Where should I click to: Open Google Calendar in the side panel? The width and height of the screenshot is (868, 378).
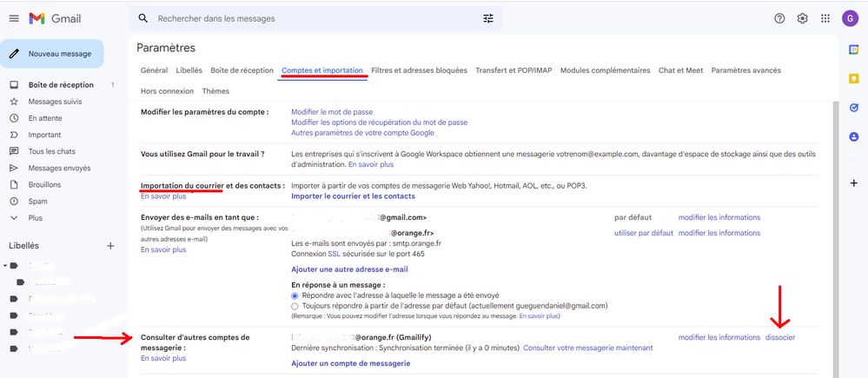(853, 50)
